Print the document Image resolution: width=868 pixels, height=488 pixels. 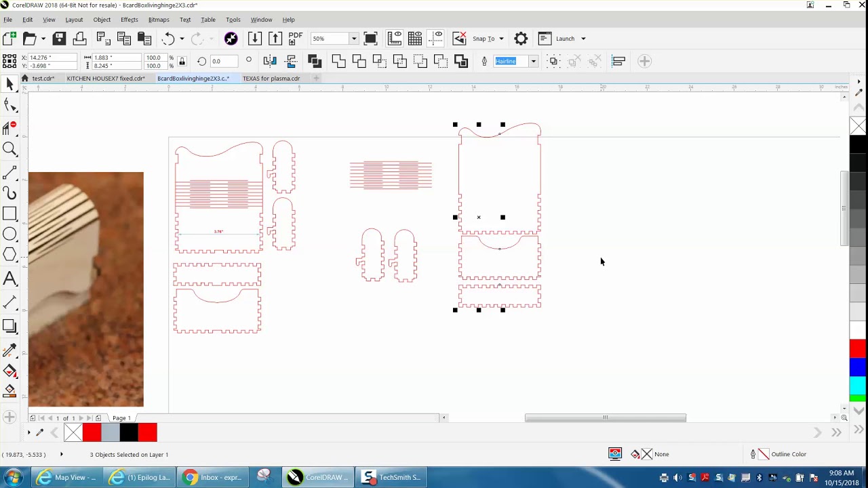tap(79, 39)
